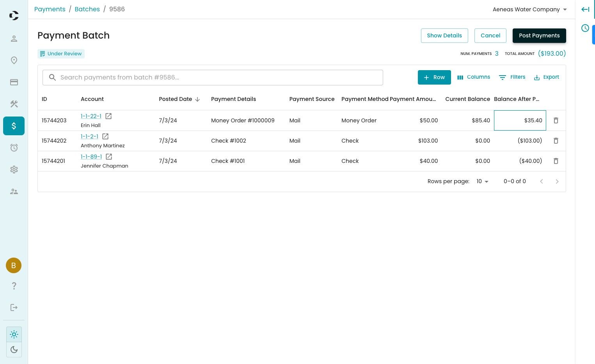Select the Payments dollar icon in sidebar
595x364 pixels.
[x=14, y=126]
